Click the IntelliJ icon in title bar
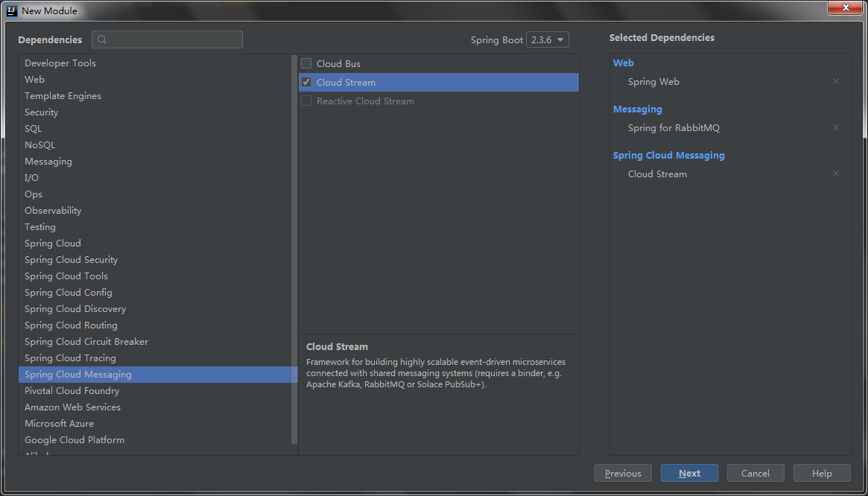868x496 pixels. (12, 10)
